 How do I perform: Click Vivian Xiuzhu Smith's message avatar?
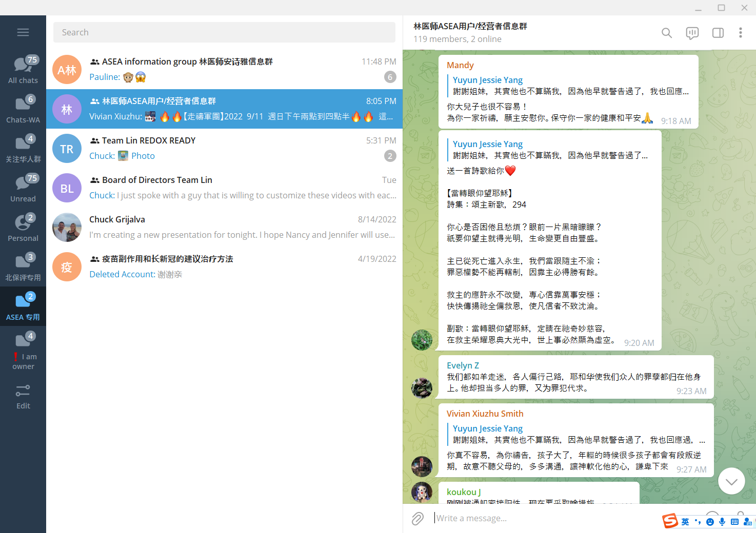(x=422, y=466)
